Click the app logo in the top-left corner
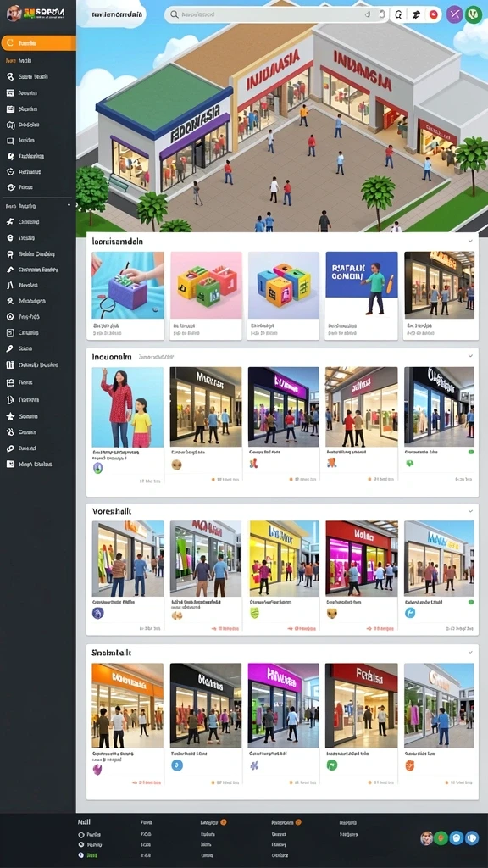The image size is (488, 868). 36,13
